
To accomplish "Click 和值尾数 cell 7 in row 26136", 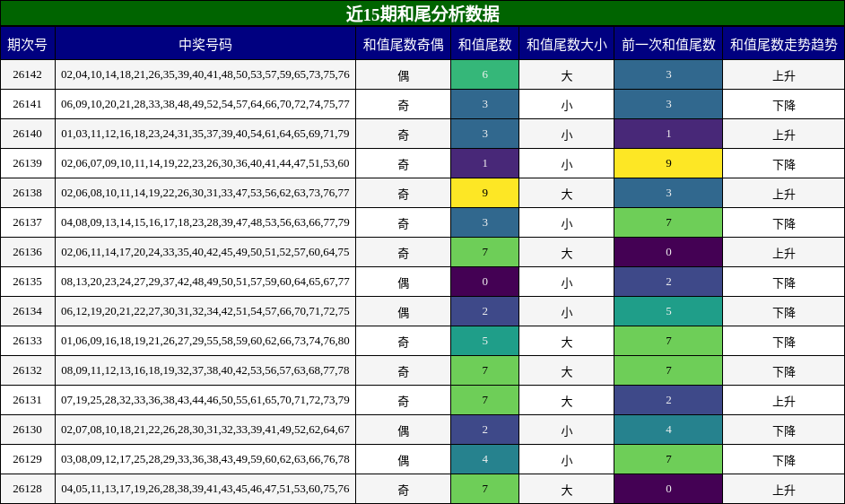I will click(485, 252).
